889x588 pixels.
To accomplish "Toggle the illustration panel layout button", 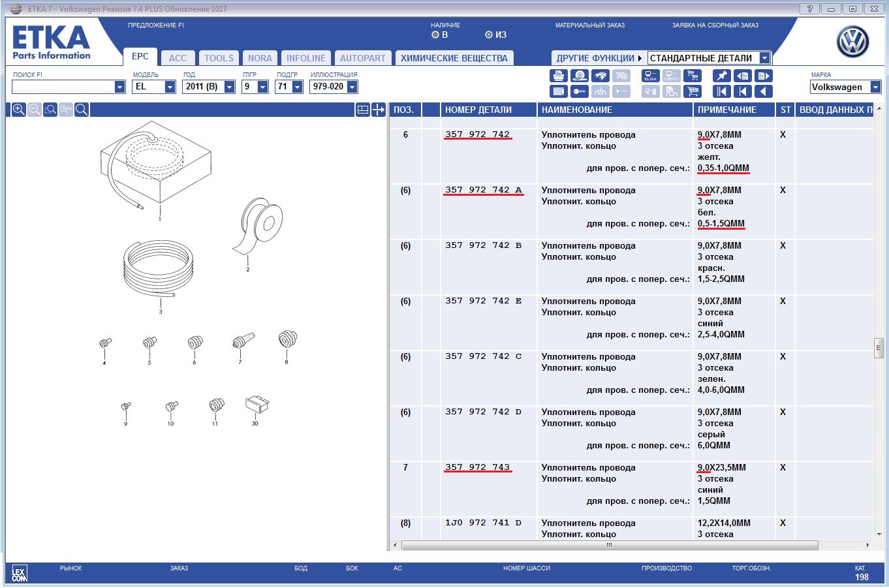I will pyautogui.click(x=363, y=110).
